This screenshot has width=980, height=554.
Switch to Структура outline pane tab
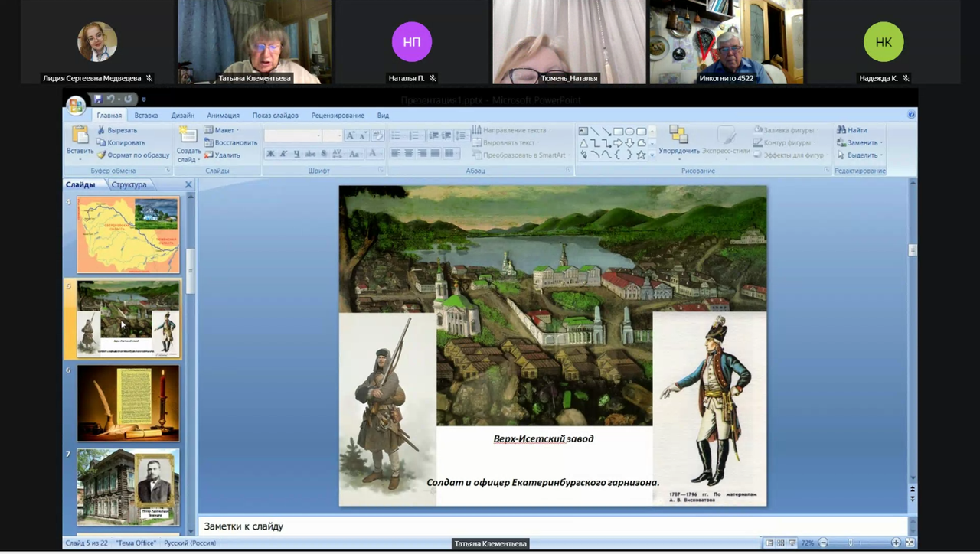(129, 184)
